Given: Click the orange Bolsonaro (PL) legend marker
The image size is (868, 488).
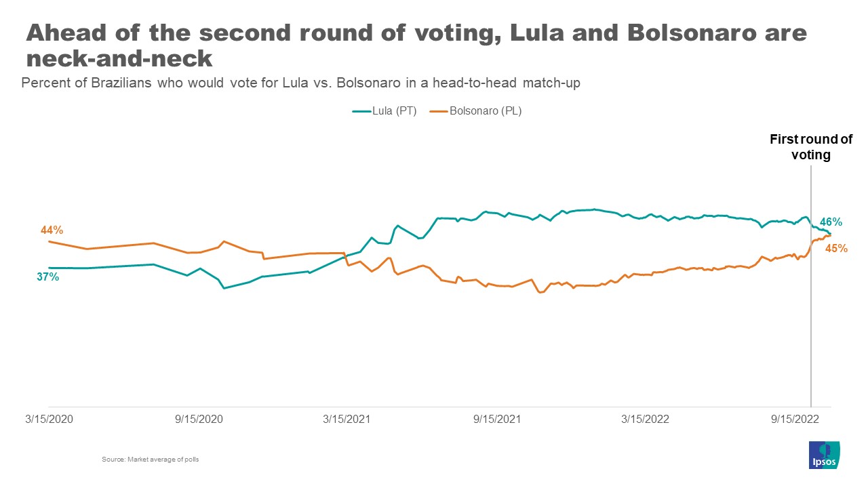Looking at the screenshot, I should (439, 111).
